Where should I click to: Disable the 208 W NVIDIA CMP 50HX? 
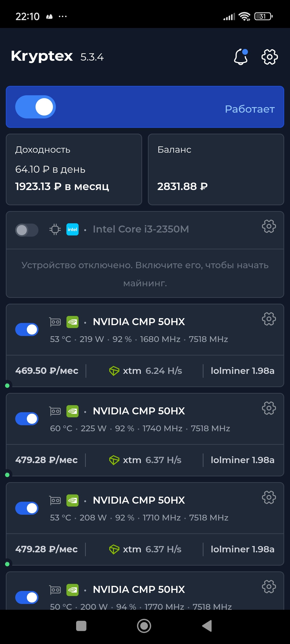click(x=27, y=508)
